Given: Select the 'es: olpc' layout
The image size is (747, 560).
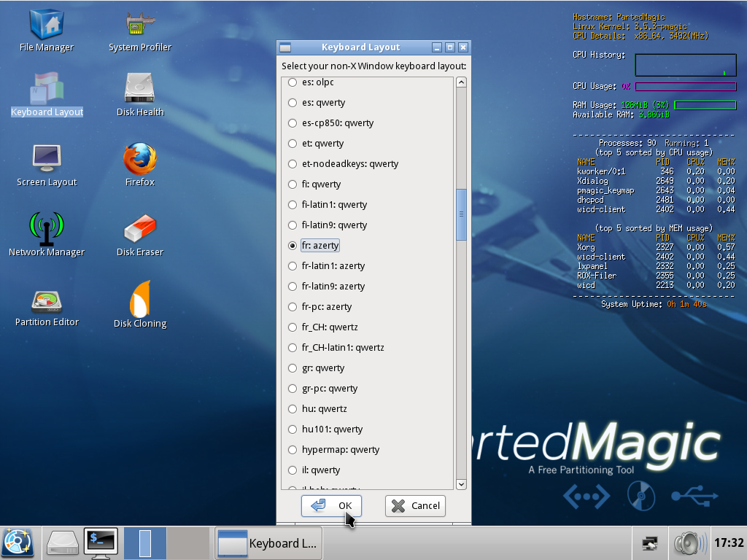Looking at the screenshot, I should tap(311, 82).
